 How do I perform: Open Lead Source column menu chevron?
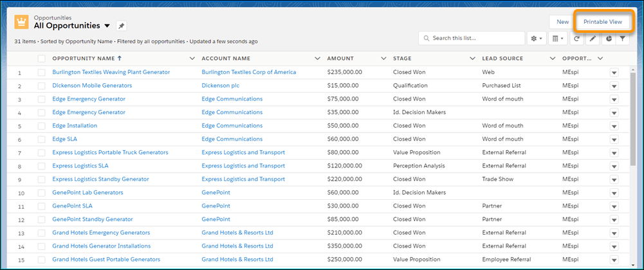pyautogui.click(x=553, y=59)
